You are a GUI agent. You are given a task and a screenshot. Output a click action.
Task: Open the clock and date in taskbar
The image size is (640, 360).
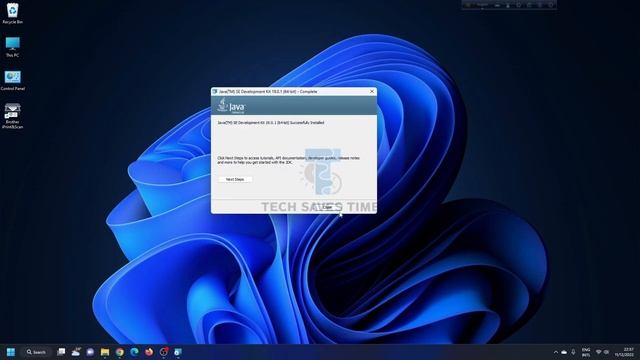pyautogui.click(x=624, y=352)
